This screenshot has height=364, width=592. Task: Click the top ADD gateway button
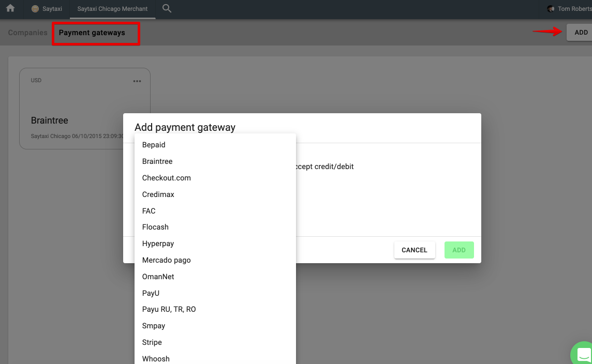(581, 33)
